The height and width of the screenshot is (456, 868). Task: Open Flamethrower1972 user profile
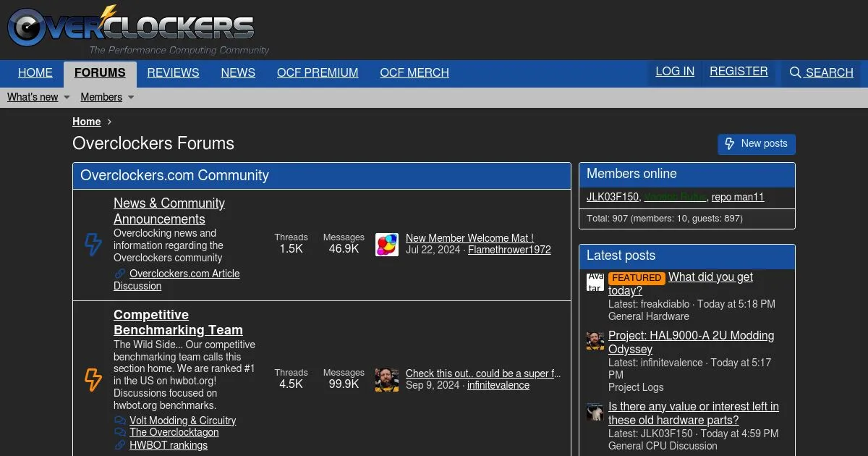click(x=509, y=250)
